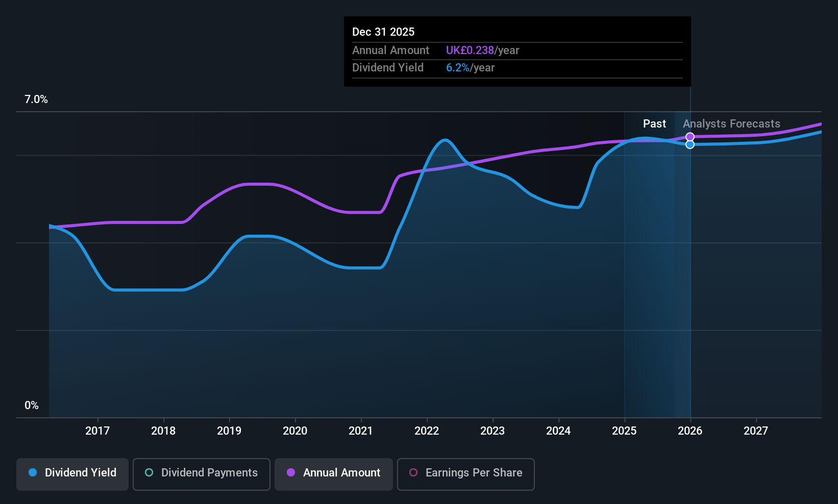Image resolution: width=838 pixels, height=504 pixels.
Task: Click the blue Dividend Yield legend dot
Action: (33, 473)
